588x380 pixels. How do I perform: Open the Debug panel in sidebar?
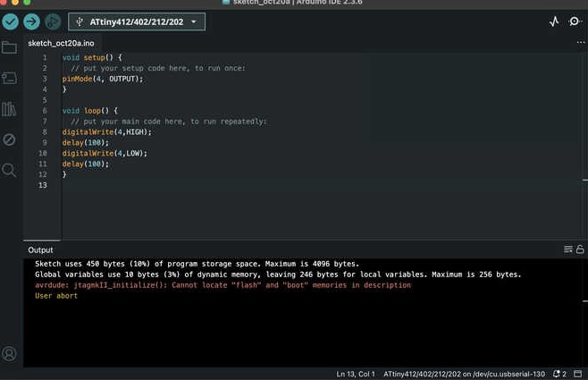pos(10,139)
